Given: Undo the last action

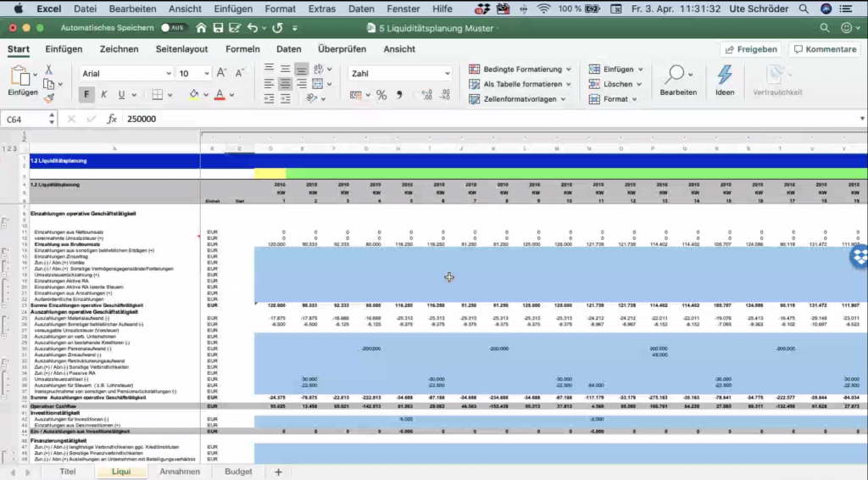Looking at the screenshot, I should click(253, 28).
